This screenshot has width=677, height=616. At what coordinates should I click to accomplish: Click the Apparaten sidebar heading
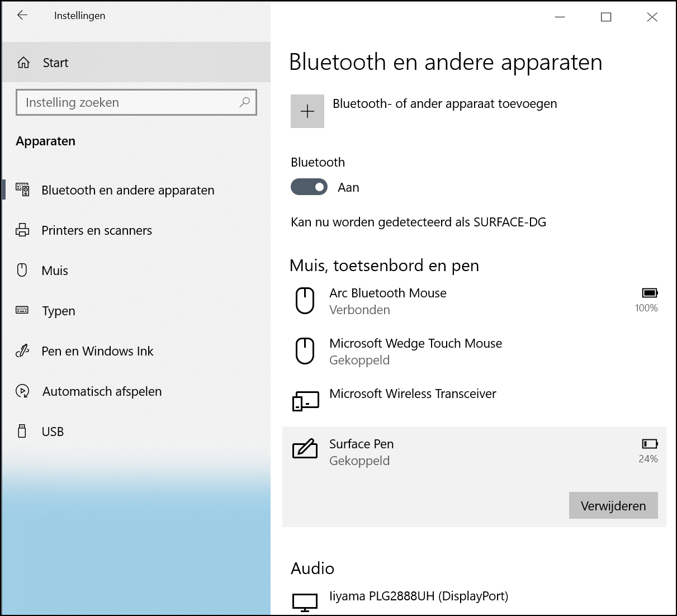point(46,141)
